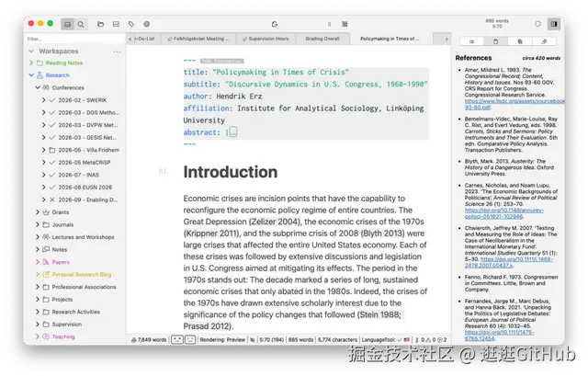Collapse the Conferences folder

pos(38,87)
